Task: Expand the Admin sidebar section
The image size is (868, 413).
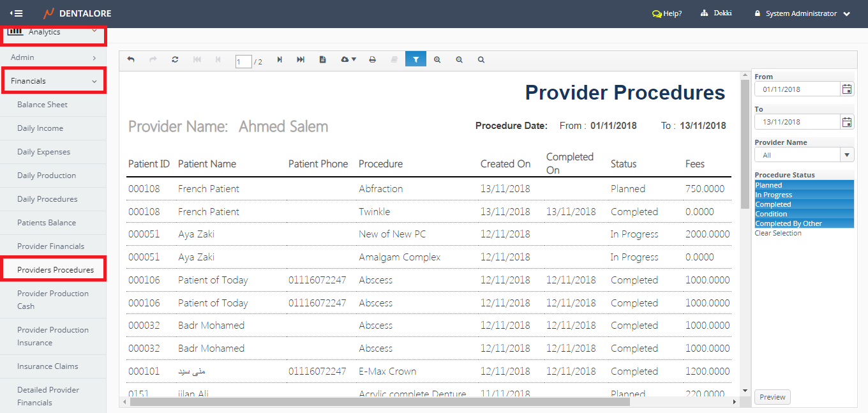Action: 53,57
